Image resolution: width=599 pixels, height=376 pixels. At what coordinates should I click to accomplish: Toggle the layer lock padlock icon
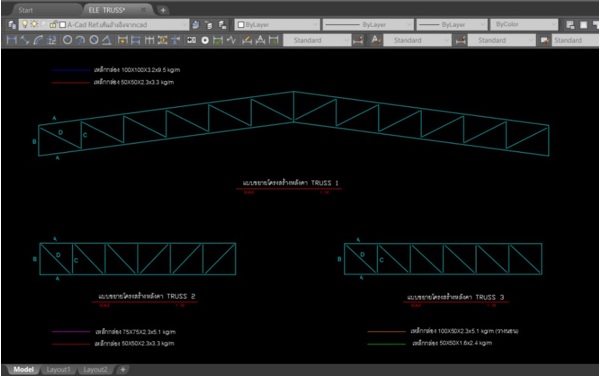click(x=53, y=24)
